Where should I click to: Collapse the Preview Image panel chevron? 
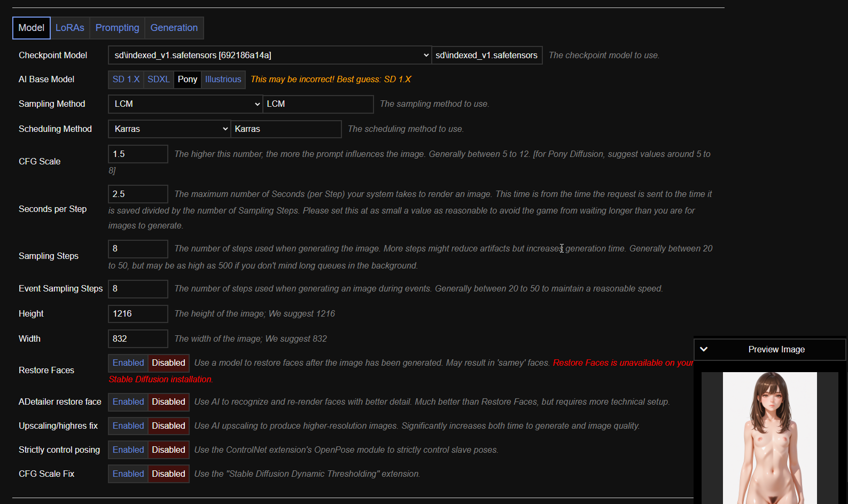click(704, 349)
